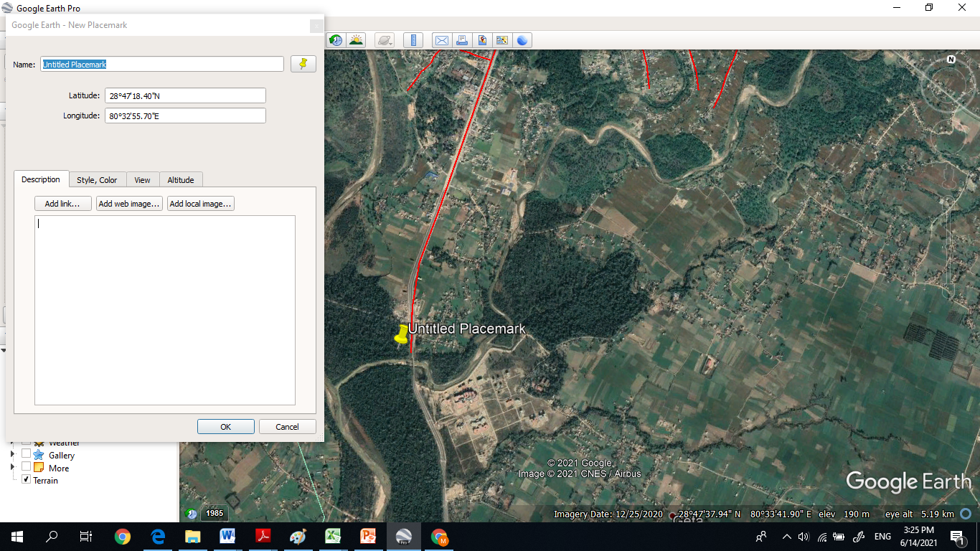
Task: Switch to the Style, Color tab
Action: (97, 180)
